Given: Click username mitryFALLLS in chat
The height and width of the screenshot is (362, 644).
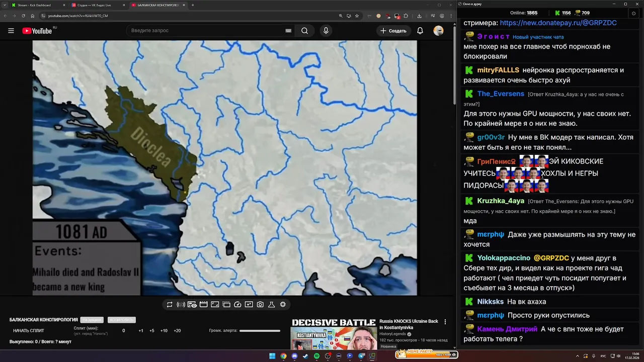Looking at the screenshot, I should coord(498,70).
